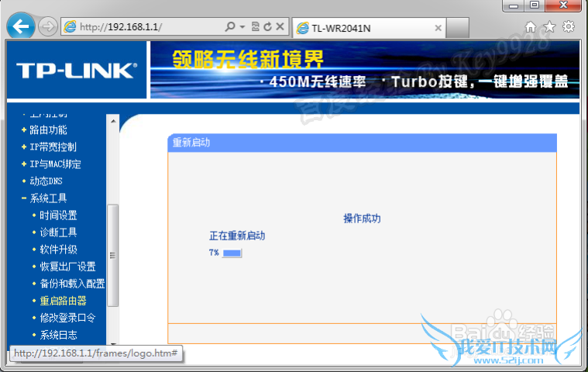Image resolution: width=588 pixels, height=372 pixels.
Task: Click the 7% reboot progress bar
Action: point(232,253)
